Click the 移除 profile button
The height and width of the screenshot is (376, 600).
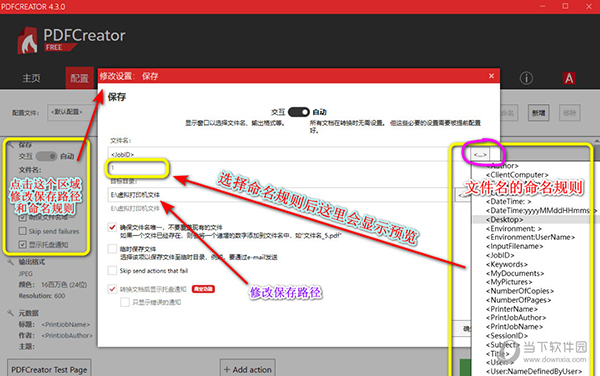coord(570,113)
